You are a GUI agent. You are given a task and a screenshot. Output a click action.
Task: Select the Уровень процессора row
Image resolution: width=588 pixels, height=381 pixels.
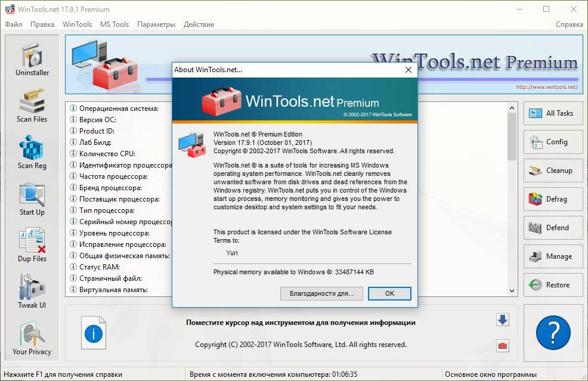[119, 233]
